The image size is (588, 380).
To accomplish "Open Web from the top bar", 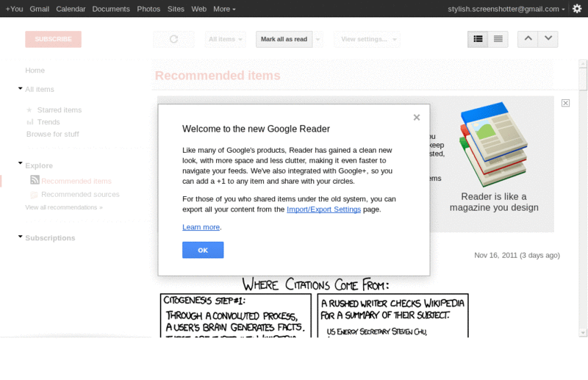I will click(x=198, y=9).
